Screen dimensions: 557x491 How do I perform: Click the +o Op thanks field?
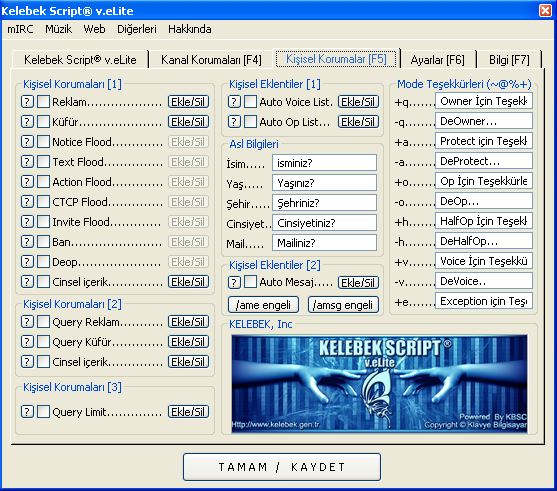click(484, 181)
